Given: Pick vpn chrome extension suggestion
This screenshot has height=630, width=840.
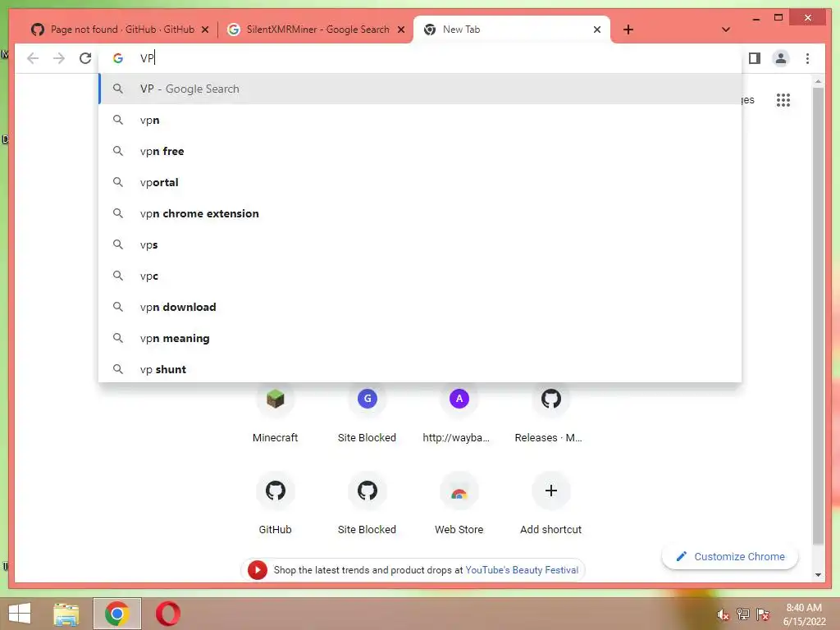Looking at the screenshot, I should coord(421,213).
